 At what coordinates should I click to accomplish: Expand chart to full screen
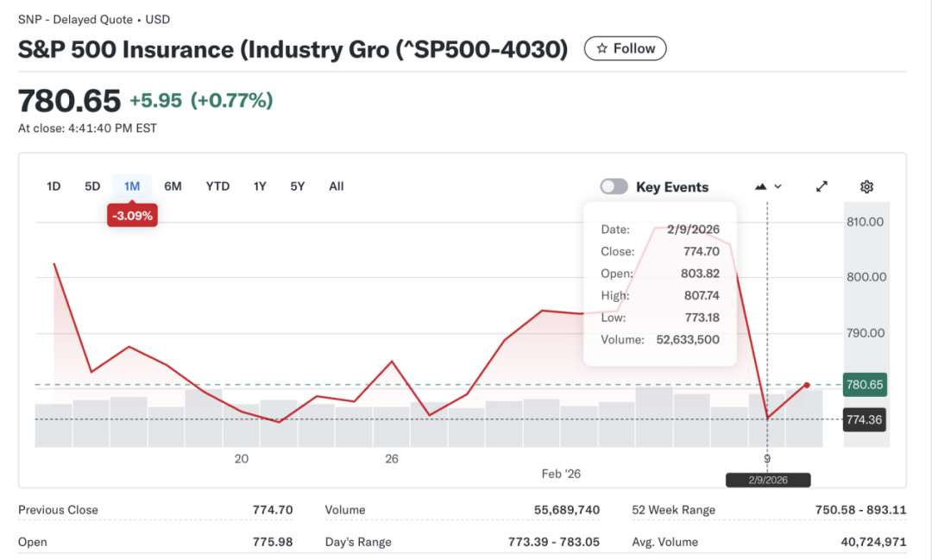click(x=822, y=187)
